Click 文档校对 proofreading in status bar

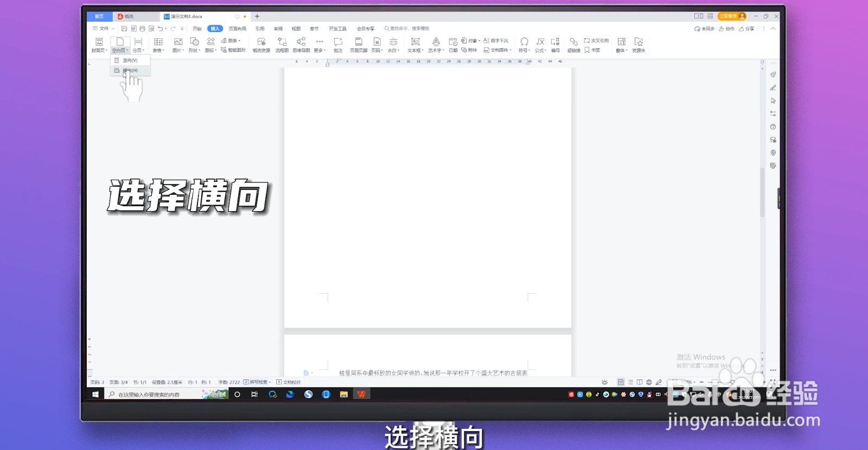tap(289, 382)
